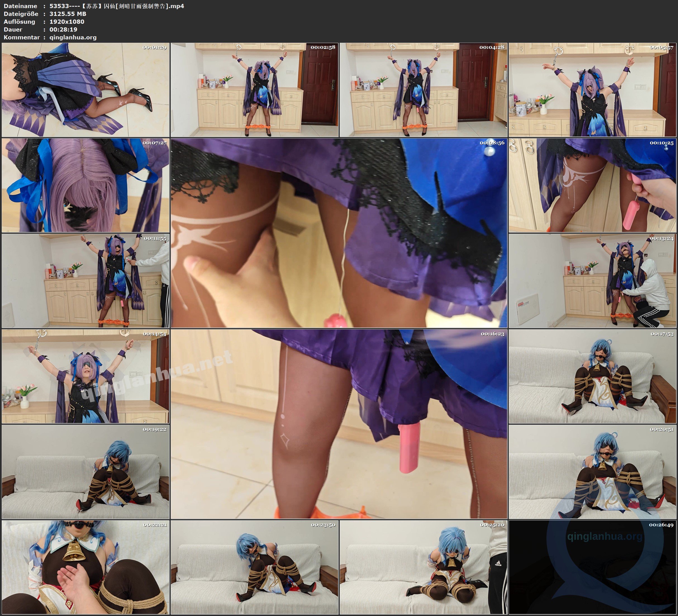Click the comment value qinglanhua.org in the header

click(73, 37)
